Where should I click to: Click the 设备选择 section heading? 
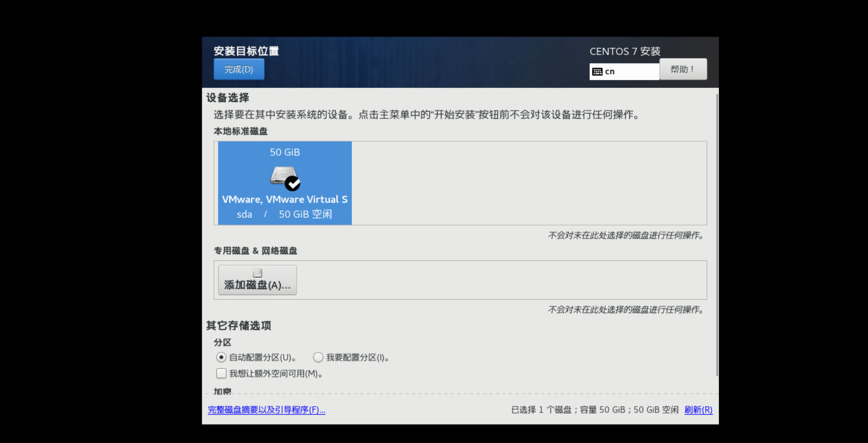[x=228, y=98]
